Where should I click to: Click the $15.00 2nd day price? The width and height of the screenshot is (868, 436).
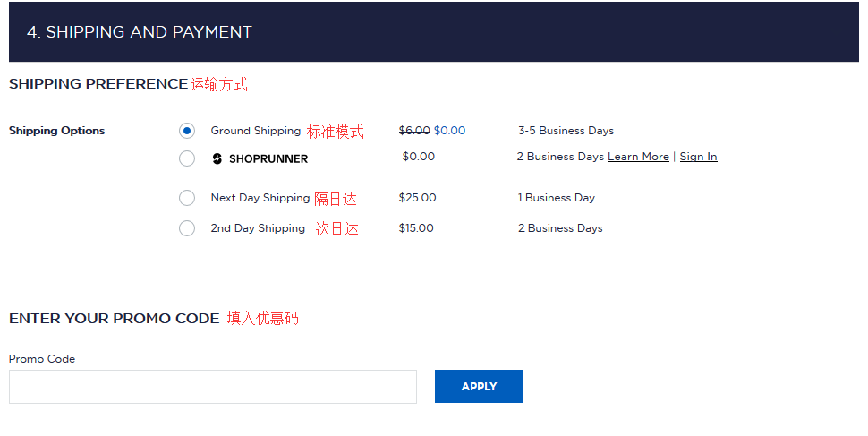tap(416, 228)
